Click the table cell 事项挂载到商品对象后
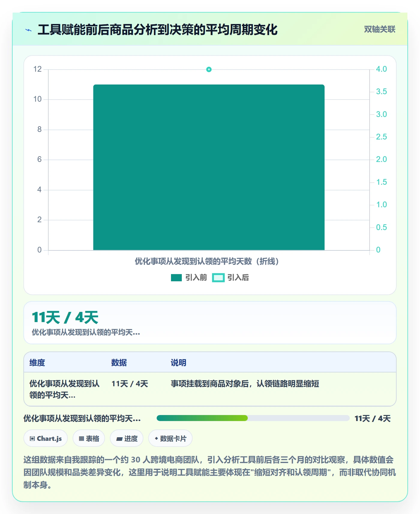420x514 pixels. click(245, 384)
